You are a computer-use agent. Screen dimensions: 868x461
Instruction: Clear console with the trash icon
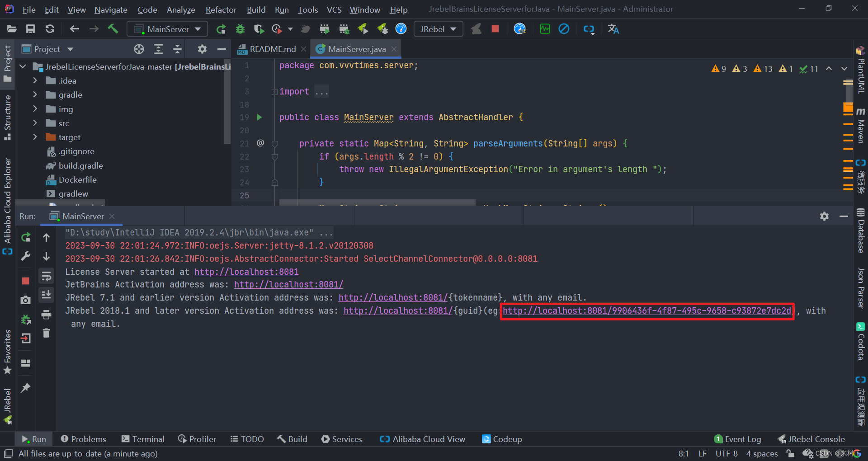point(46,333)
